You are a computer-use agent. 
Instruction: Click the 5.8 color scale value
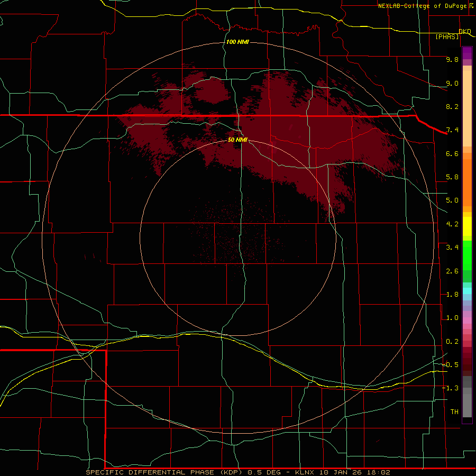(x=452, y=177)
